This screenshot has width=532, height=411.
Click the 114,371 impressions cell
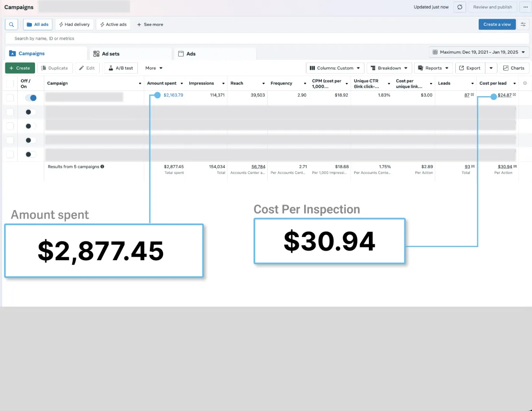pos(217,95)
